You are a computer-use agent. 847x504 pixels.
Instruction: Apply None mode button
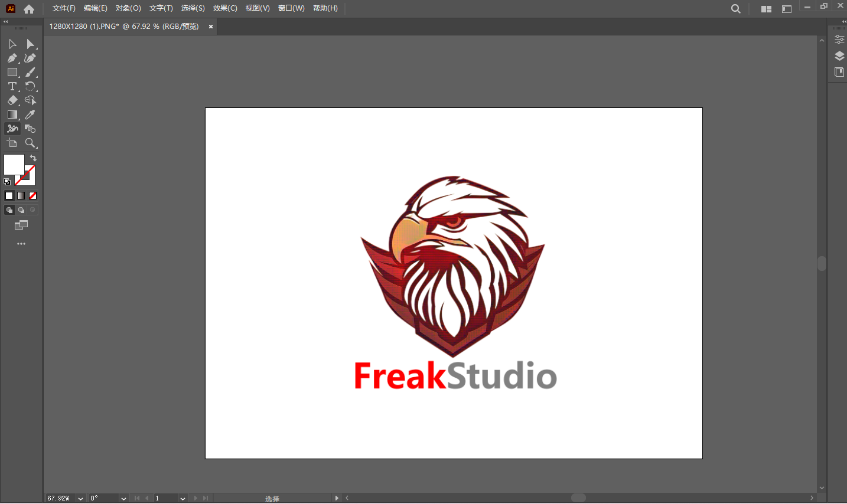click(x=33, y=196)
